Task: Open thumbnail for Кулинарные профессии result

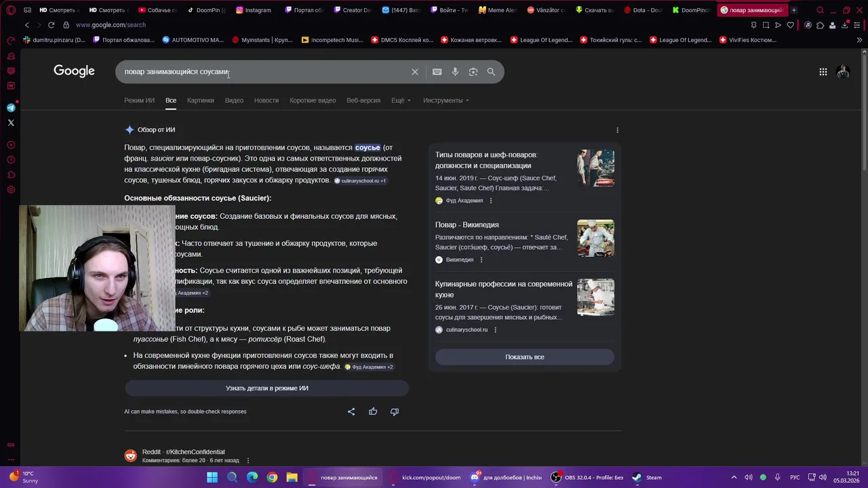Action: coord(595,298)
